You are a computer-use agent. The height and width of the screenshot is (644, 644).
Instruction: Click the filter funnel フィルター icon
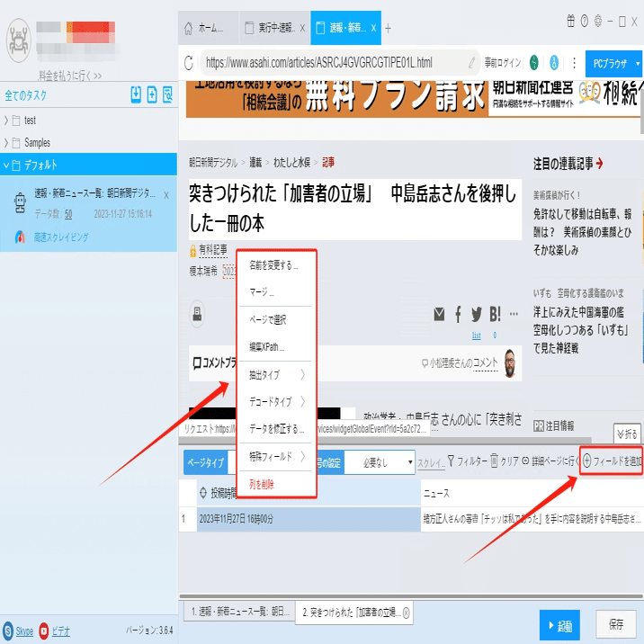pos(451,461)
